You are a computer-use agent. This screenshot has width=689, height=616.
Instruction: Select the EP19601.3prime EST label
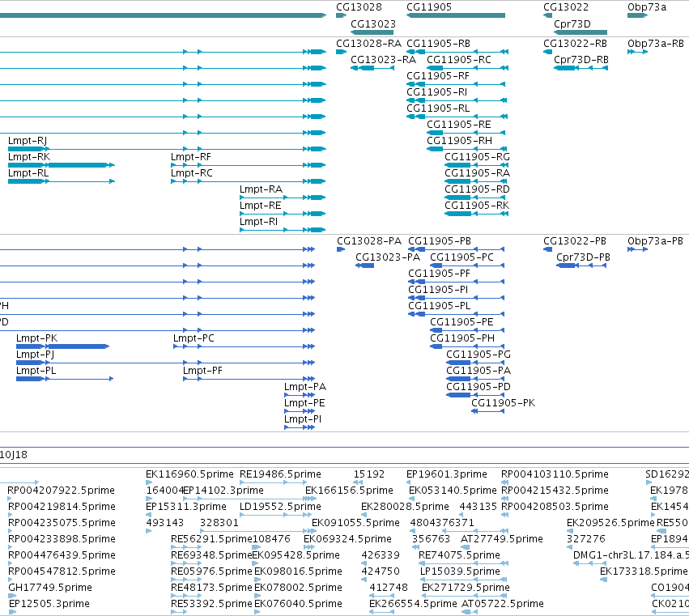(447, 474)
